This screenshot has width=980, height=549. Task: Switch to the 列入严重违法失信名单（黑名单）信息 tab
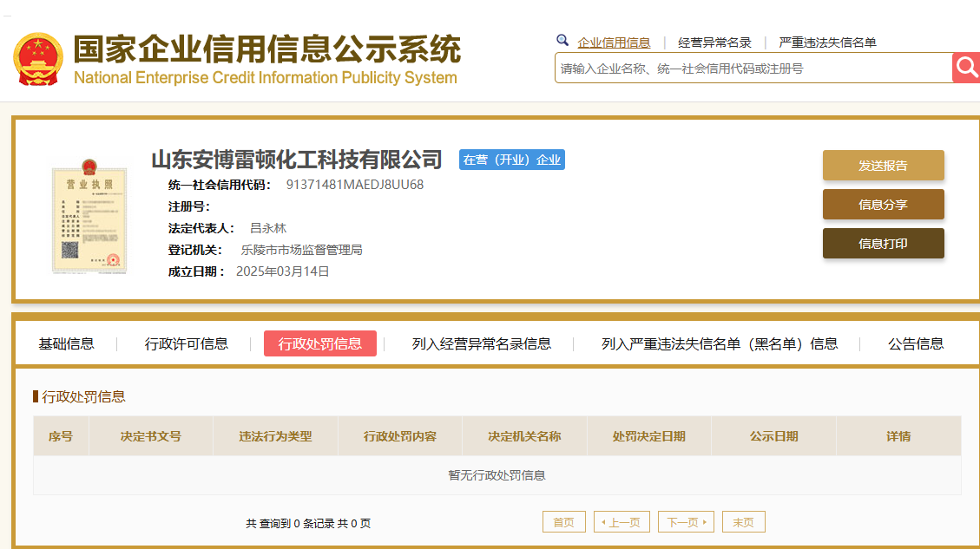[720, 343]
